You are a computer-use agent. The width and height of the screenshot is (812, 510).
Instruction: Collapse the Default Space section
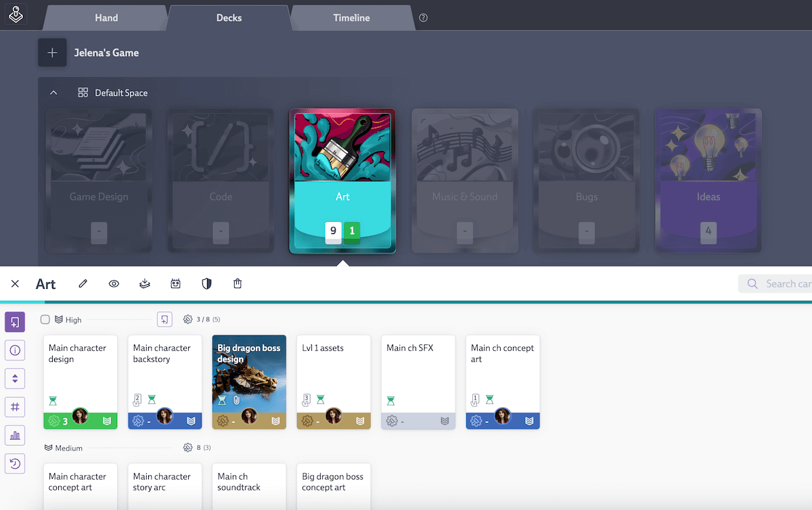tap(53, 92)
